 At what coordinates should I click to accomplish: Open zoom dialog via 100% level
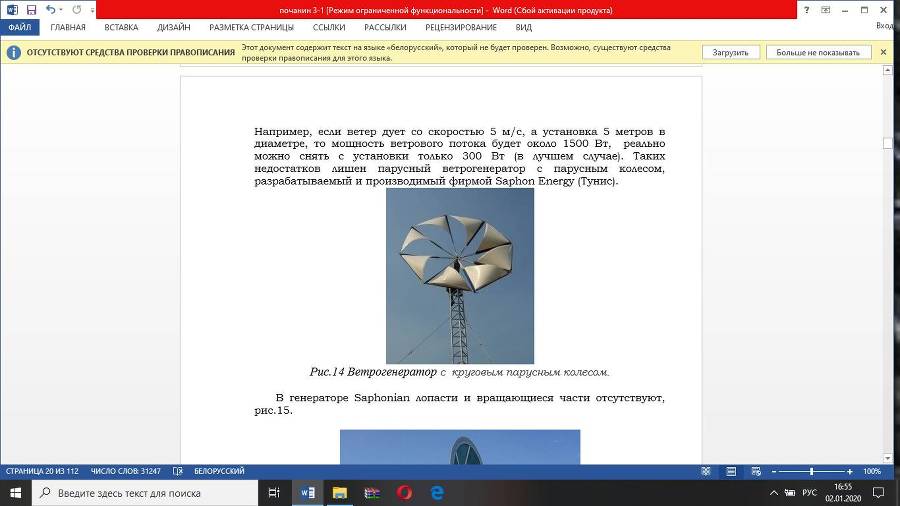coord(872,471)
